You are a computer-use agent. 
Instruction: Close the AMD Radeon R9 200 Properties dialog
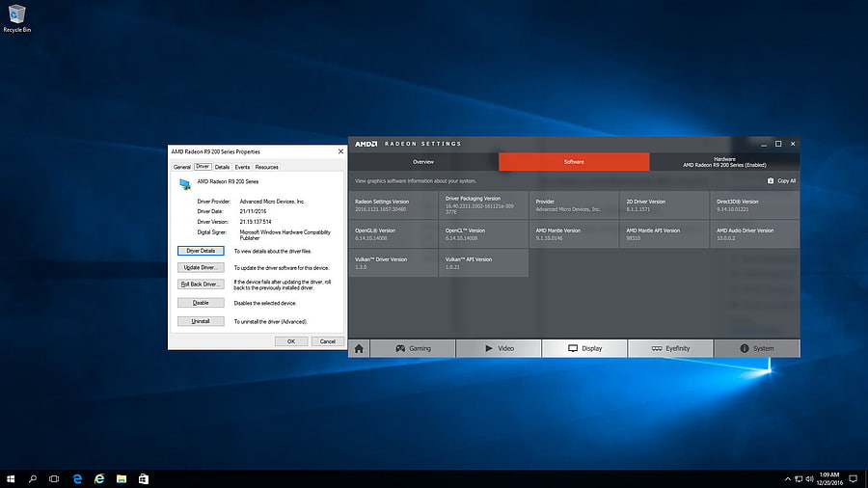(x=340, y=151)
